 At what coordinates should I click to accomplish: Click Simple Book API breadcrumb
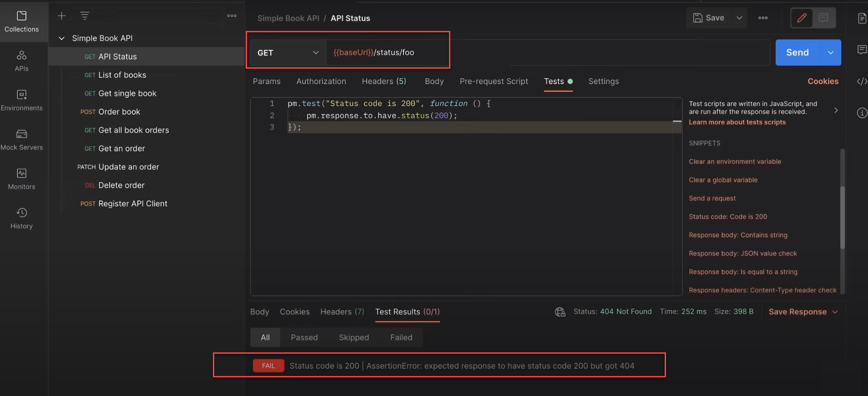tap(288, 18)
